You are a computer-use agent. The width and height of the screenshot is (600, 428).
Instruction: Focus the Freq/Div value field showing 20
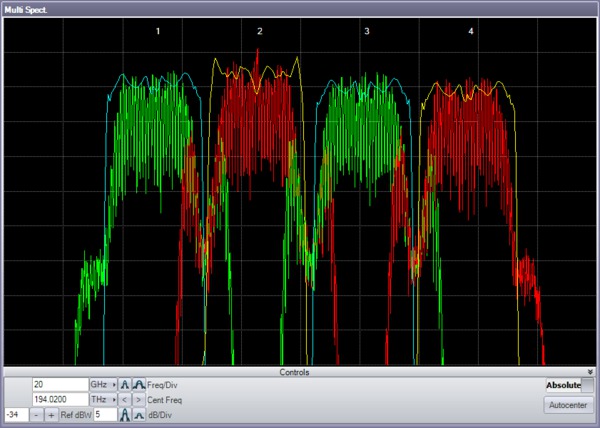(60, 384)
